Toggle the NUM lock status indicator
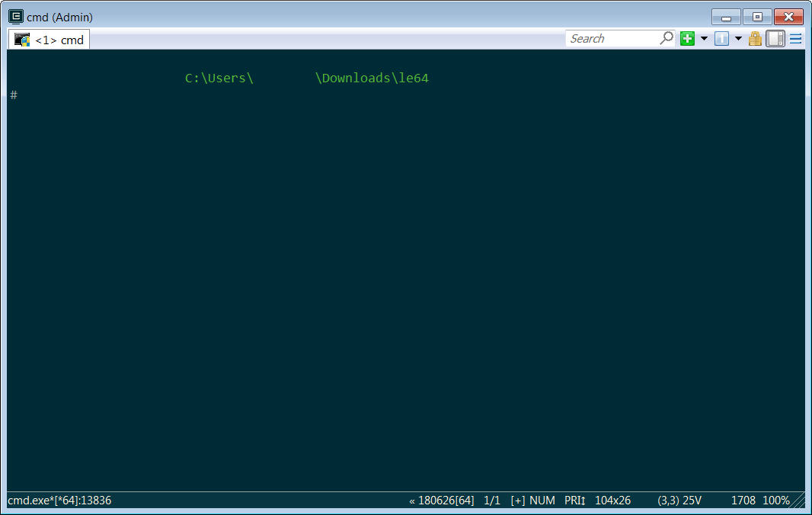 tap(542, 501)
